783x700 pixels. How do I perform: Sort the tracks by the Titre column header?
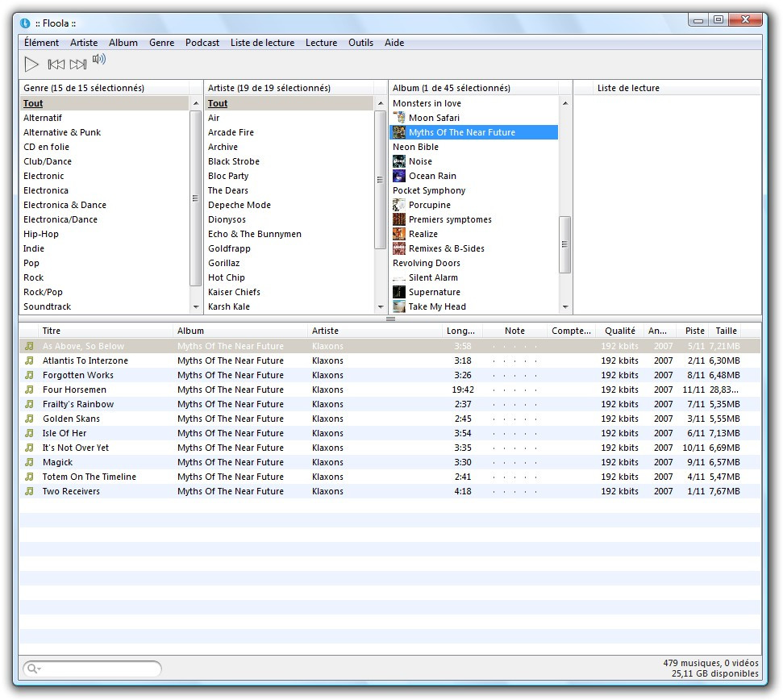coord(105,331)
